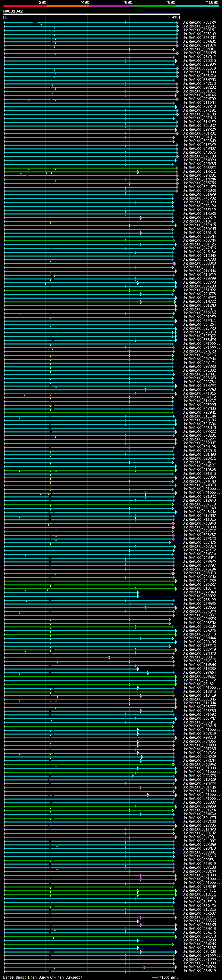The height and width of the screenshot is (980, 222).
Task: Click query end position 418 label
Action: pyautogui.click(x=175, y=17)
